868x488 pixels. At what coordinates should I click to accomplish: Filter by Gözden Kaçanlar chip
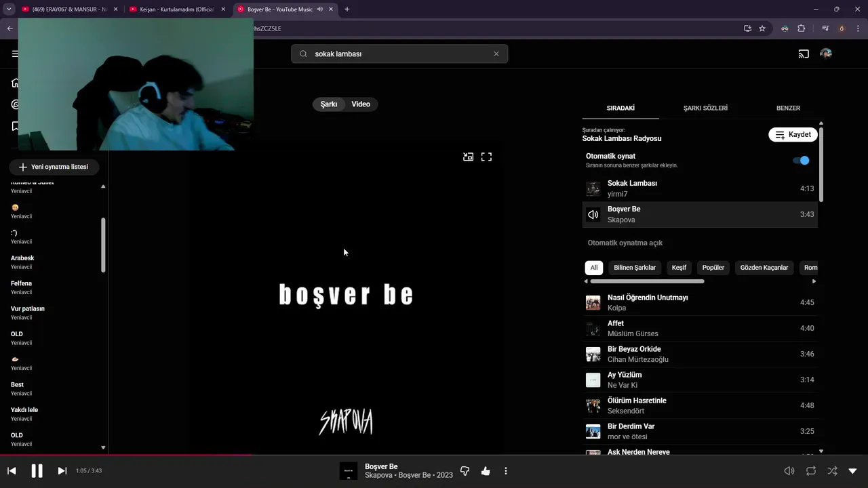pos(764,267)
